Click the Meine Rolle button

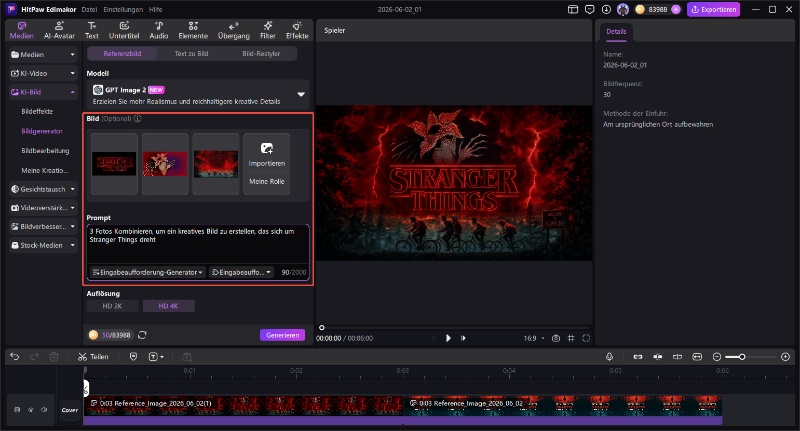pyautogui.click(x=267, y=182)
